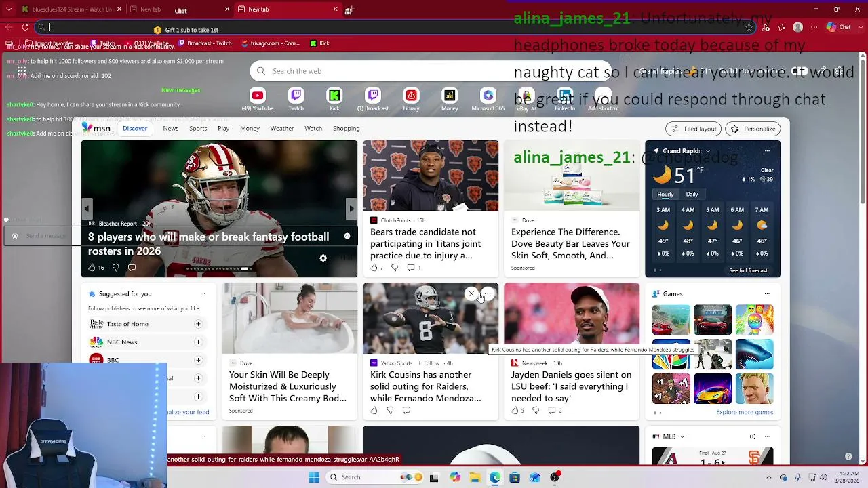
Task: Open the Weather section in MSN navigation
Action: pyautogui.click(x=282, y=128)
